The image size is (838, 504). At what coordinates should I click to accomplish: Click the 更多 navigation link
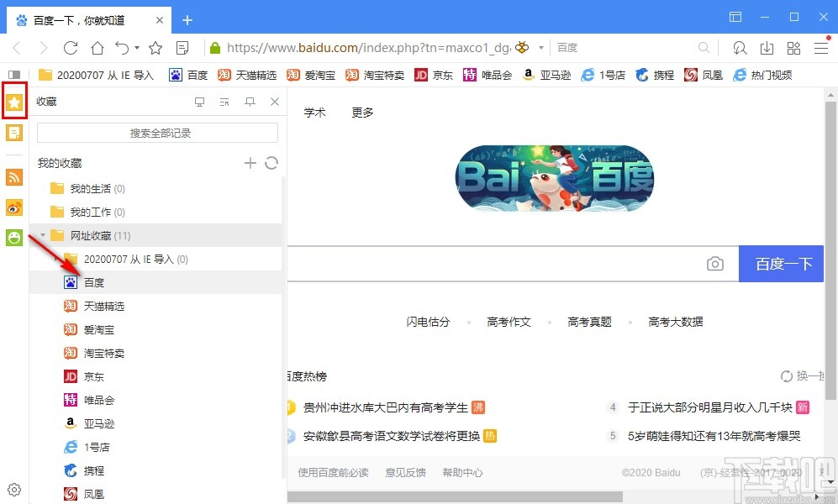point(362,112)
